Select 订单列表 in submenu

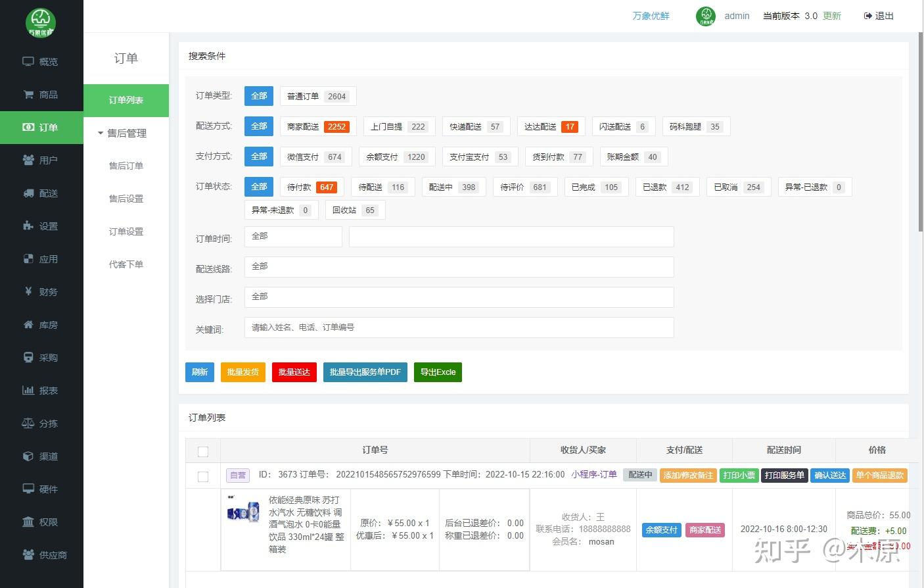coord(126,100)
